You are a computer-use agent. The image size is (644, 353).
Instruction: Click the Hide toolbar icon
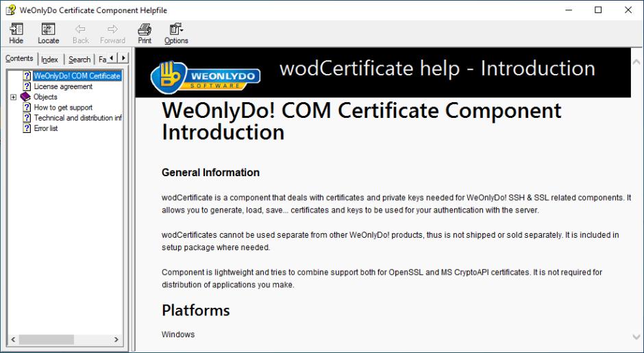(x=16, y=34)
